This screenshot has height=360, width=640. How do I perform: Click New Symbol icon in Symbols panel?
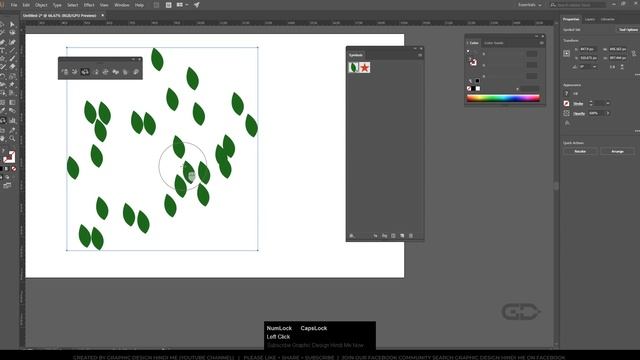[x=402, y=236]
